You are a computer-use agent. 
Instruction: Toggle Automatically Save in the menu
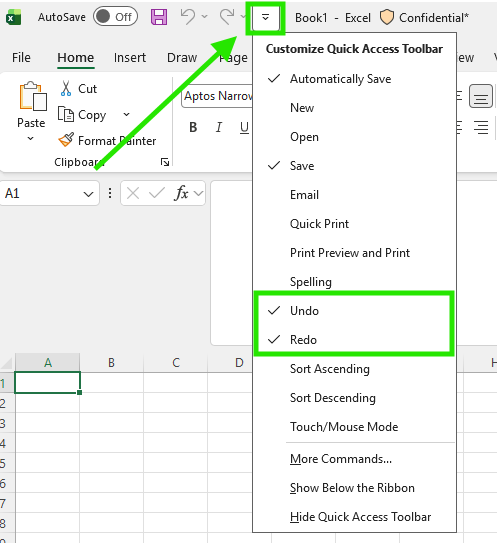point(354,79)
